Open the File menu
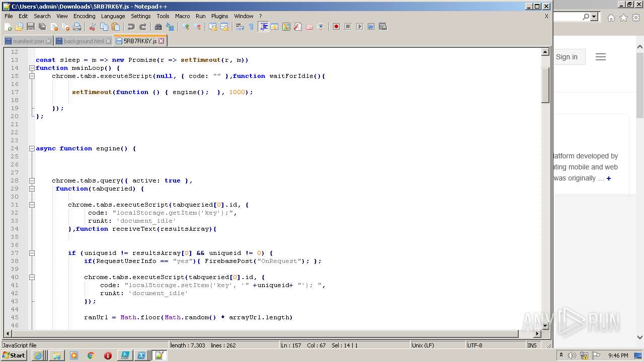 pos(9,16)
